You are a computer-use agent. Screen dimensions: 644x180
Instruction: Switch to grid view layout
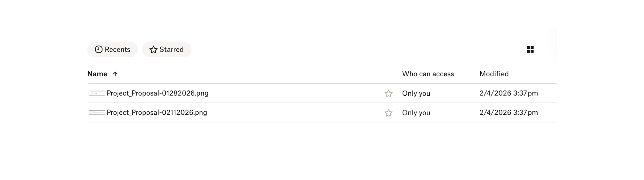[530, 50]
